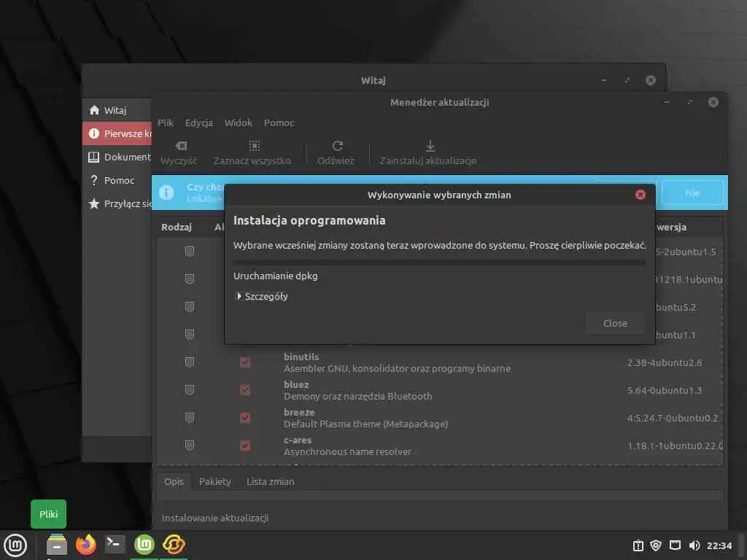Click version 2.38-4ubuntu2.6 cell
Image resolution: width=747 pixels, height=560 pixels.
[664, 362]
